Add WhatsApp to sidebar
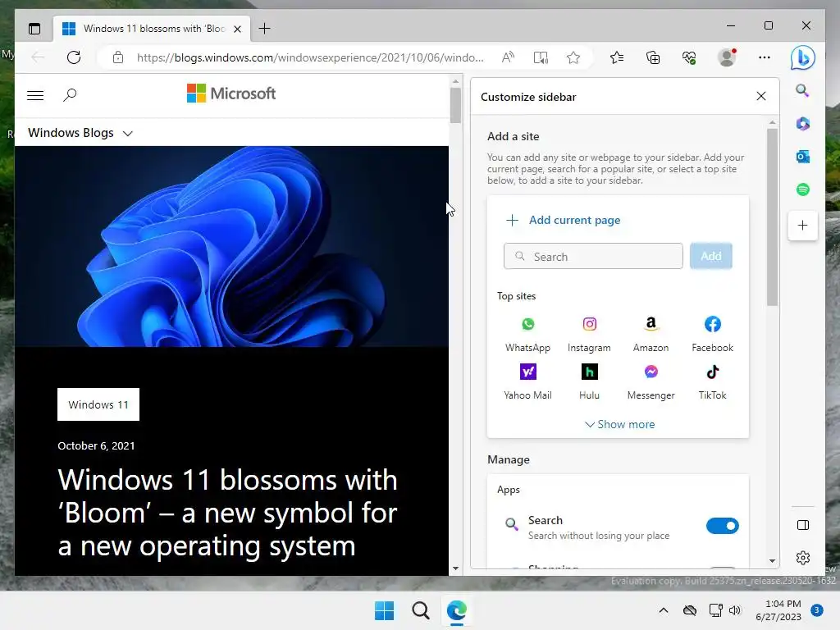Image resolution: width=840 pixels, height=630 pixels. pyautogui.click(x=527, y=334)
